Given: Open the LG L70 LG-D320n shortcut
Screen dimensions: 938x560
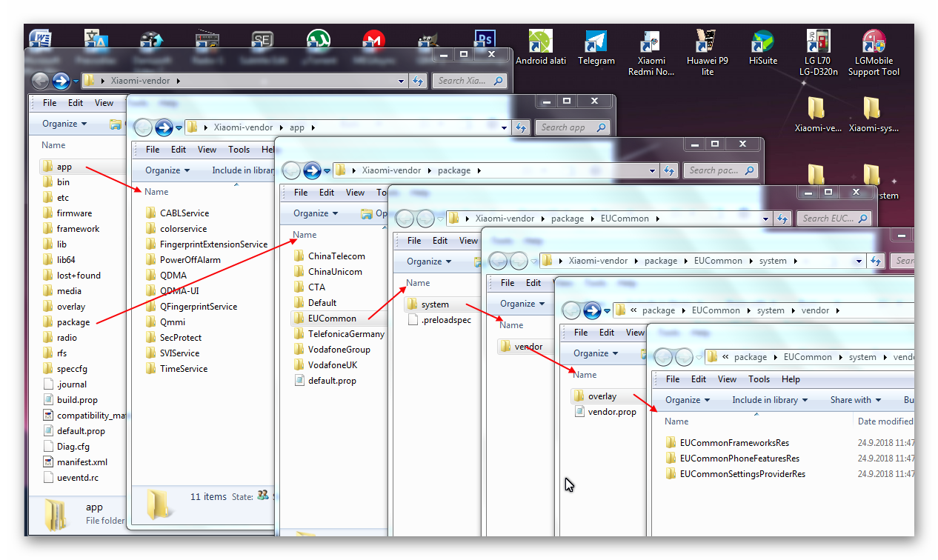Looking at the screenshot, I should (819, 53).
